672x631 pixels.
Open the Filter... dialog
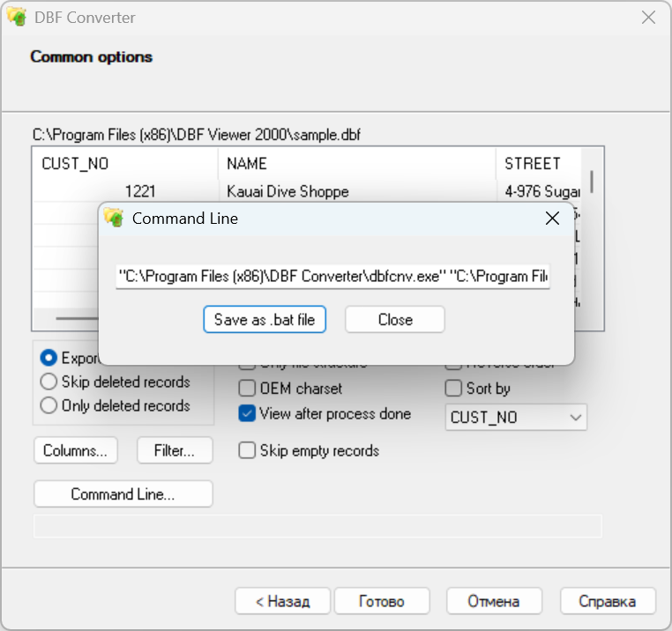[175, 451]
